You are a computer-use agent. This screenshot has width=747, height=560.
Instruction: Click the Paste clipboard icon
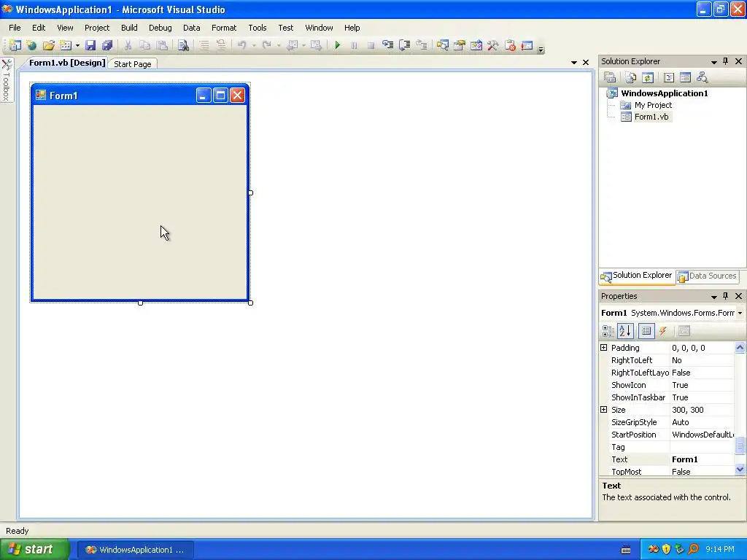pos(162,45)
